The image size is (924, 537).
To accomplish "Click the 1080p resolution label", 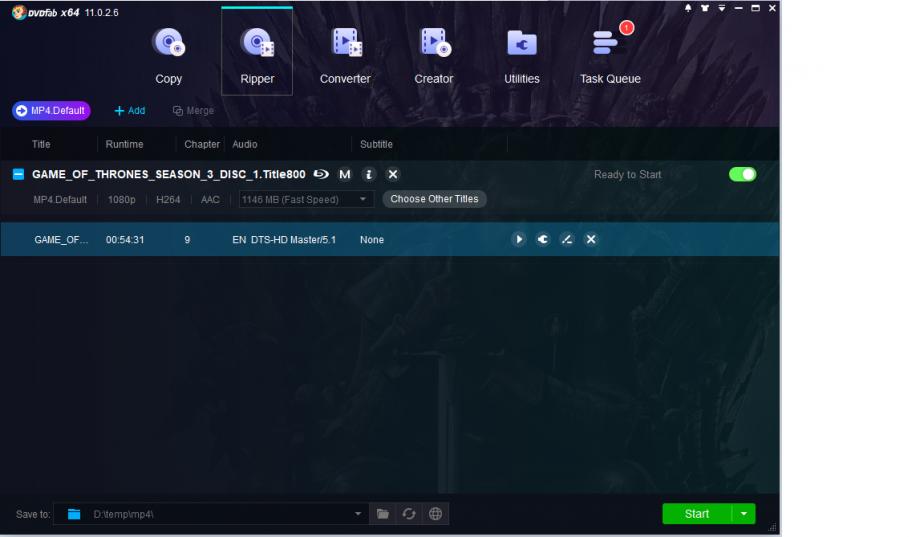I will 121,199.
